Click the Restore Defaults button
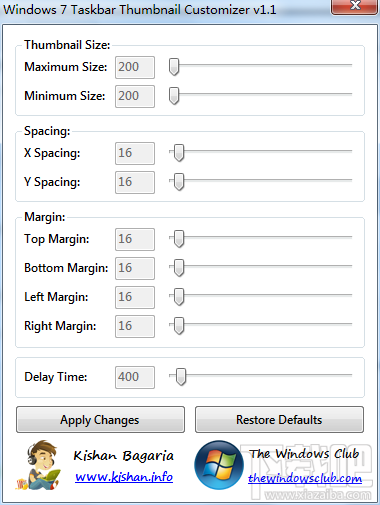Image resolution: width=380 pixels, height=505 pixels. (279, 420)
